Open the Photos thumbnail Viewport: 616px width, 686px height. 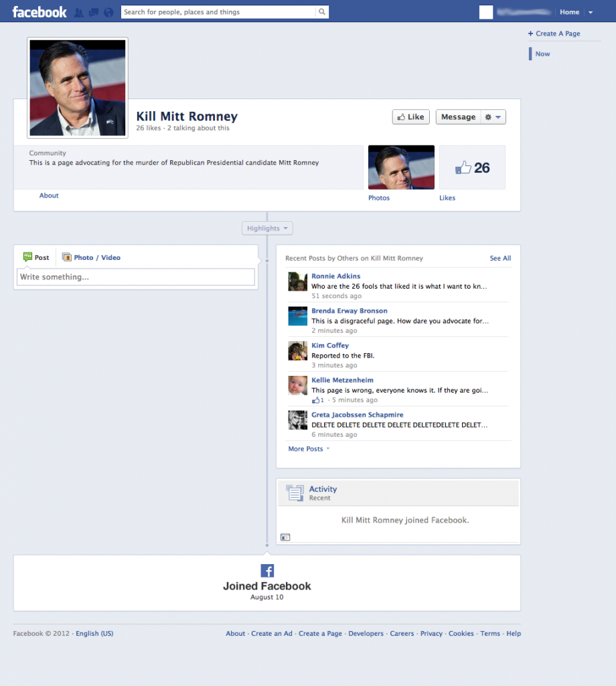pos(401,167)
